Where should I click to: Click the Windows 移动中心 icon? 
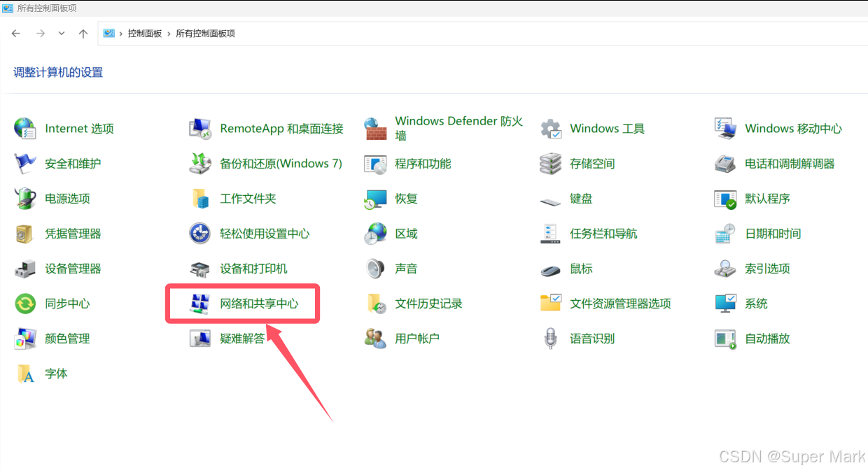click(725, 129)
